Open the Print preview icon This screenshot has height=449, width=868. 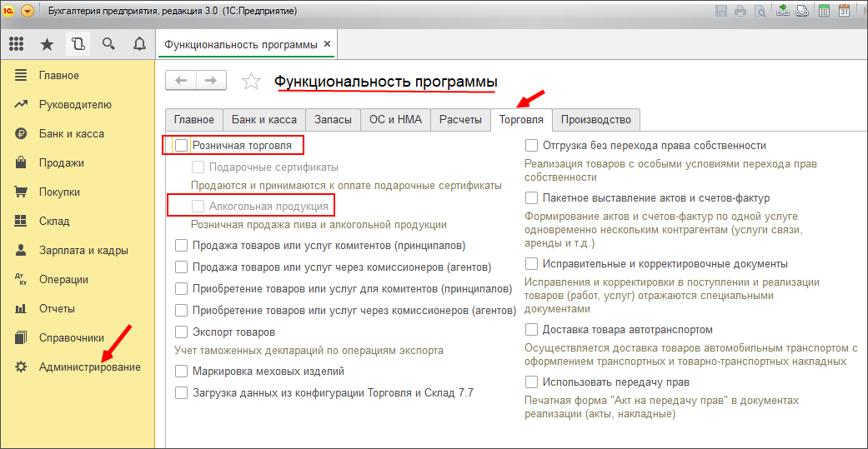point(759,11)
